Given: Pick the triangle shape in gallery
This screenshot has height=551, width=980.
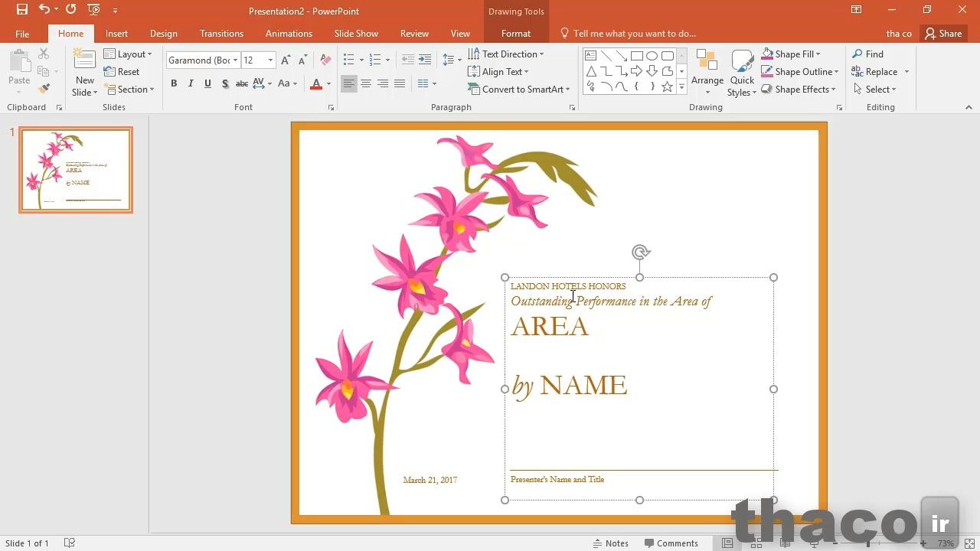Looking at the screenshot, I should (x=590, y=71).
